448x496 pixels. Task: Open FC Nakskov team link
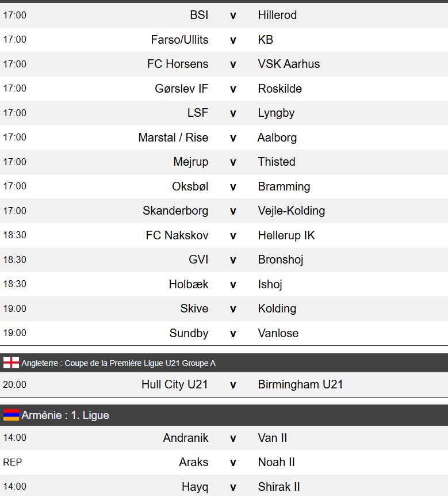tap(177, 235)
